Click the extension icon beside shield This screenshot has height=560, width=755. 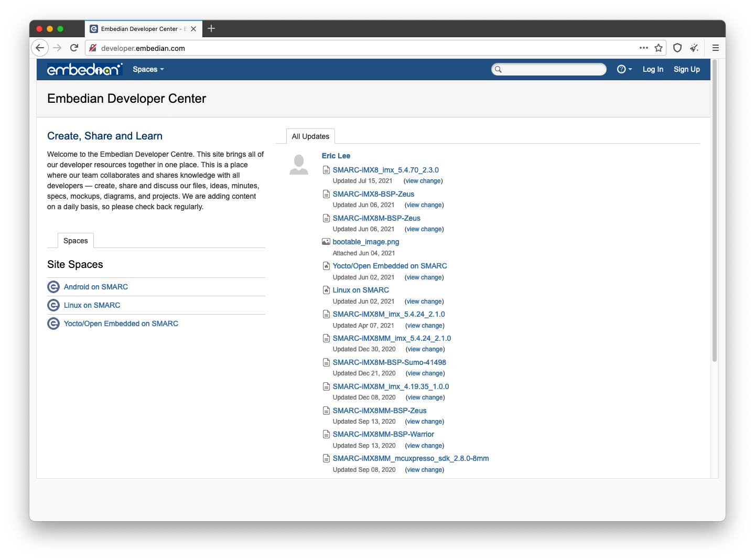(694, 48)
